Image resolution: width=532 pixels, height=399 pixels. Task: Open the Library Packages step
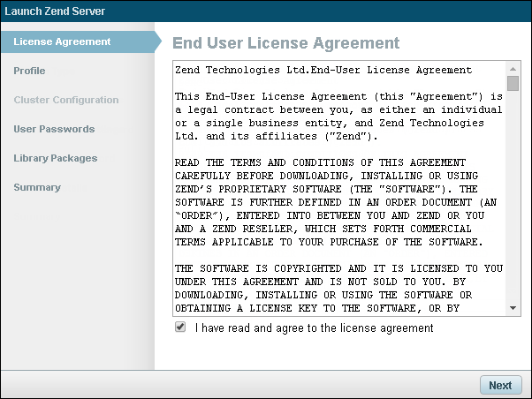point(56,158)
